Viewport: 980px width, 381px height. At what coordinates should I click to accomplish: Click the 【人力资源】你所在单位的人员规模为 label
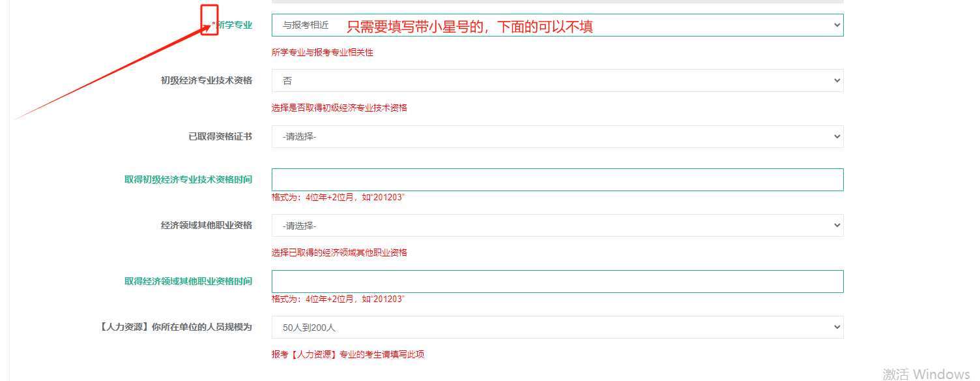pyautogui.click(x=176, y=327)
